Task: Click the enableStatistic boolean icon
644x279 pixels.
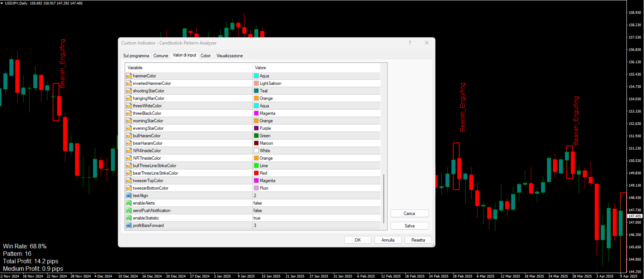Action: pyautogui.click(x=128, y=218)
